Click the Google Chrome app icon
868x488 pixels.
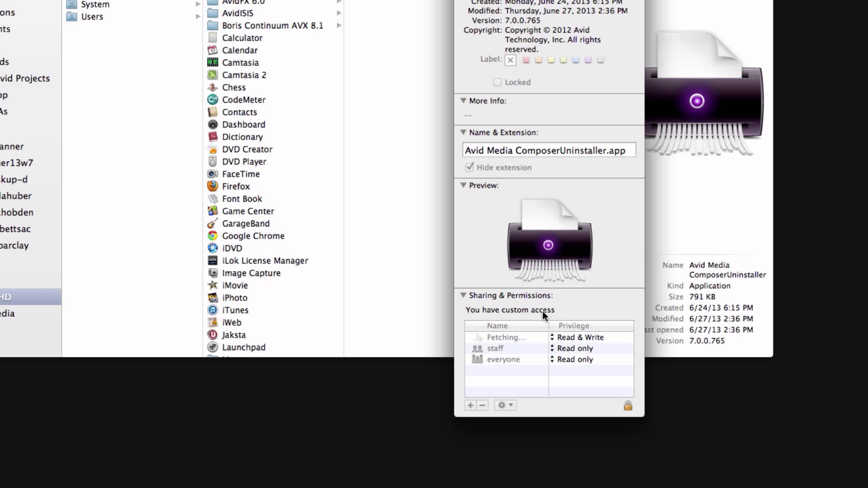(x=212, y=235)
